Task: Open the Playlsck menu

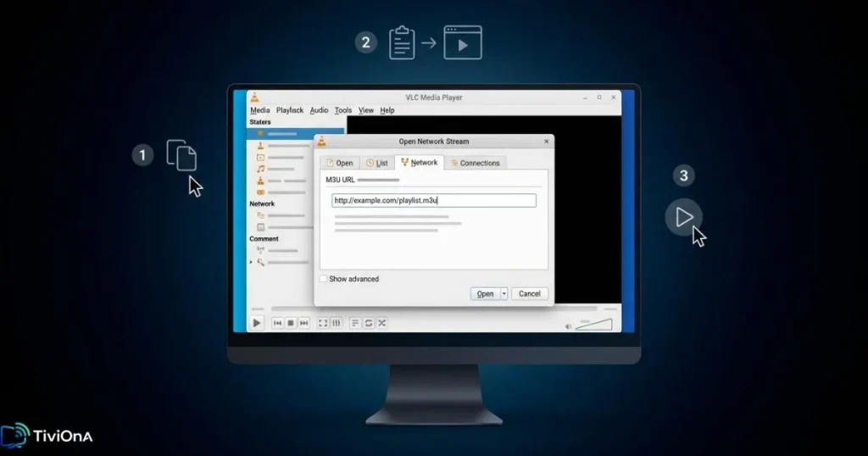Action: pos(290,110)
